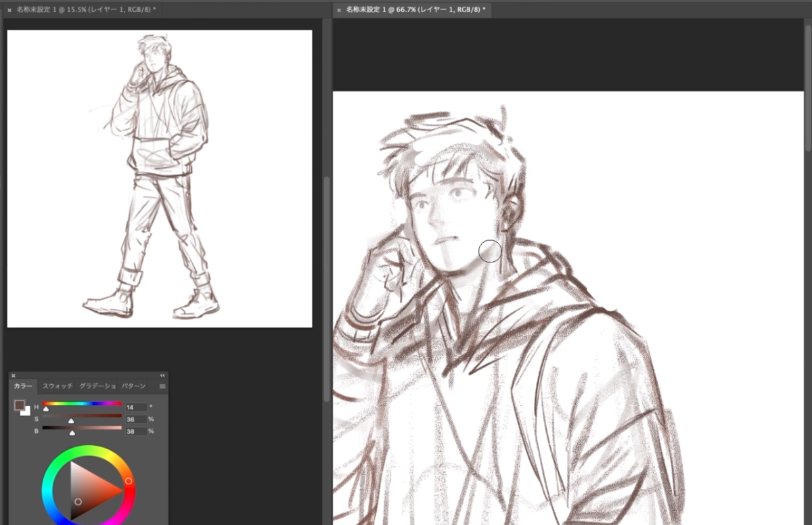Click the B value field showing 38
Screen dimensions: 812x525
(135, 431)
